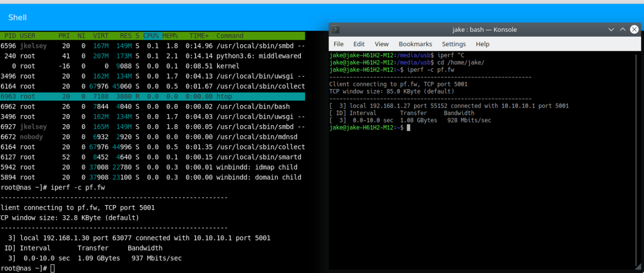Screen dimensions: 644x273
Task: Select the collect row with time 0:01.35
Action: tap(152, 147)
